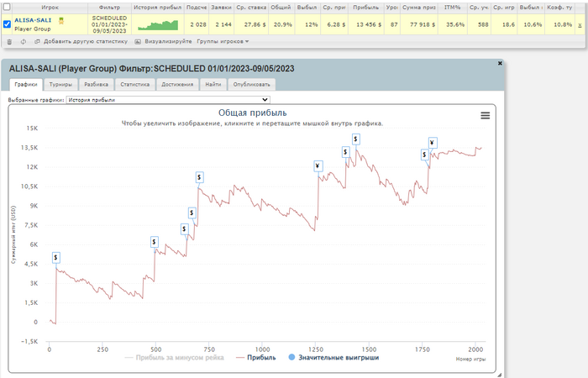Screen dimensions: 588x378
Task: Click the ¥ marker near game 1775
Action: coord(433,143)
